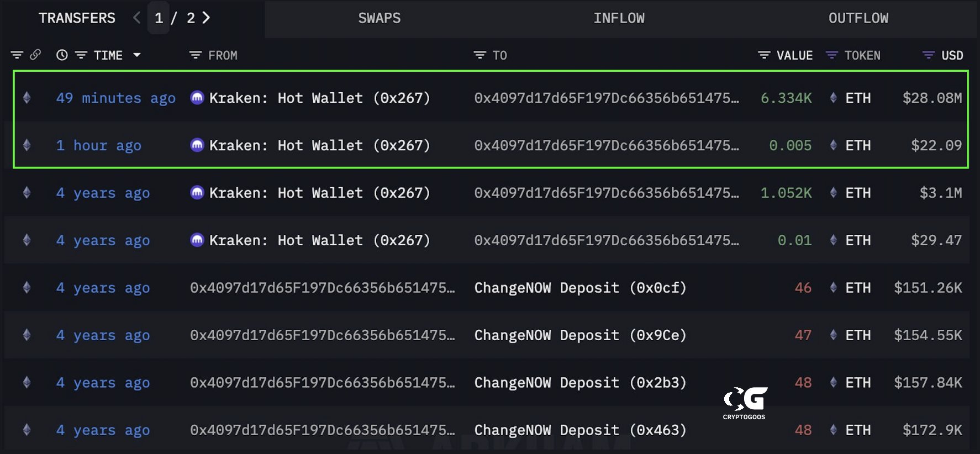Image resolution: width=980 pixels, height=454 pixels.
Task: Toggle the VALUE column filter
Action: click(x=764, y=55)
